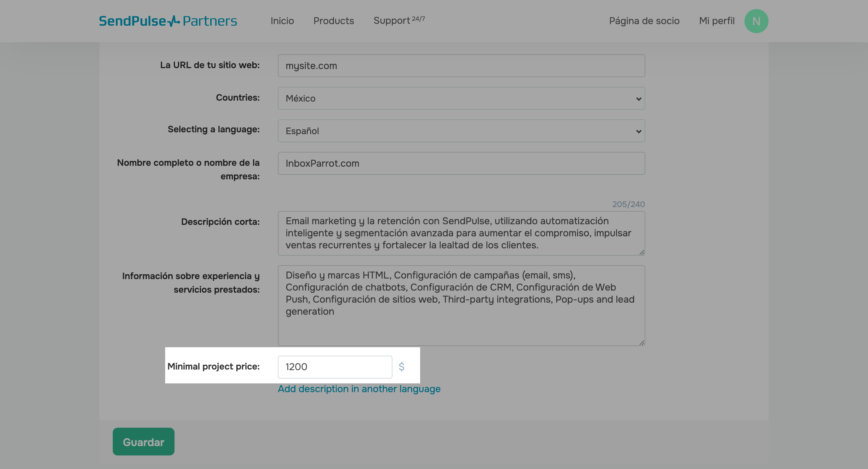Image resolution: width=868 pixels, height=469 pixels.
Task: Open the Products menu item
Action: click(333, 21)
